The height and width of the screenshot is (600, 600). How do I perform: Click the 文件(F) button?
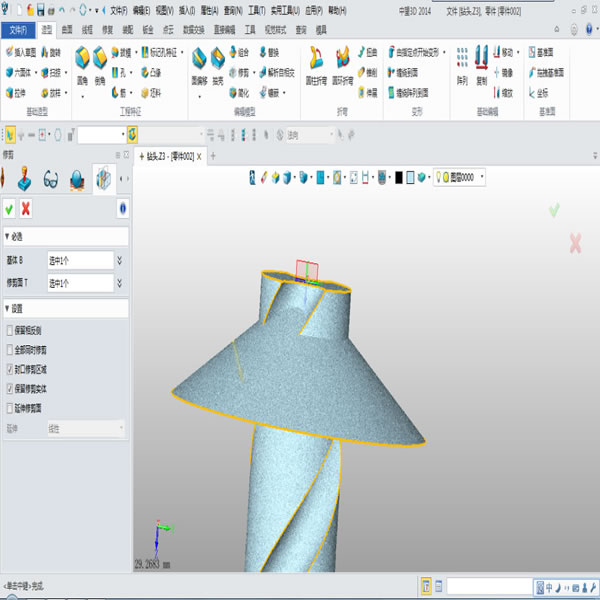[17, 30]
